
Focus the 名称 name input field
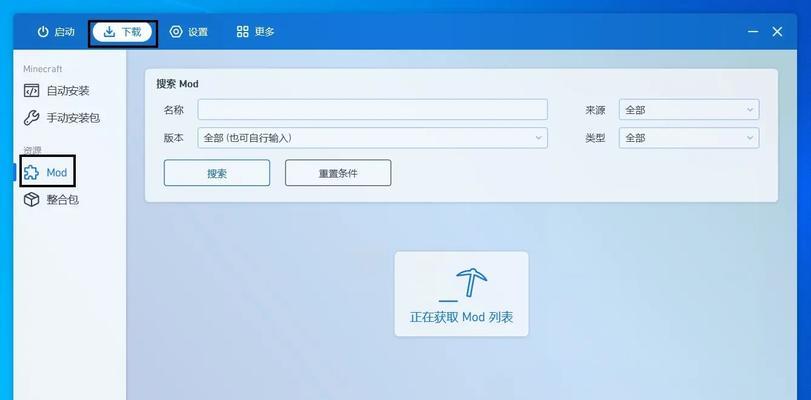(x=372, y=110)
